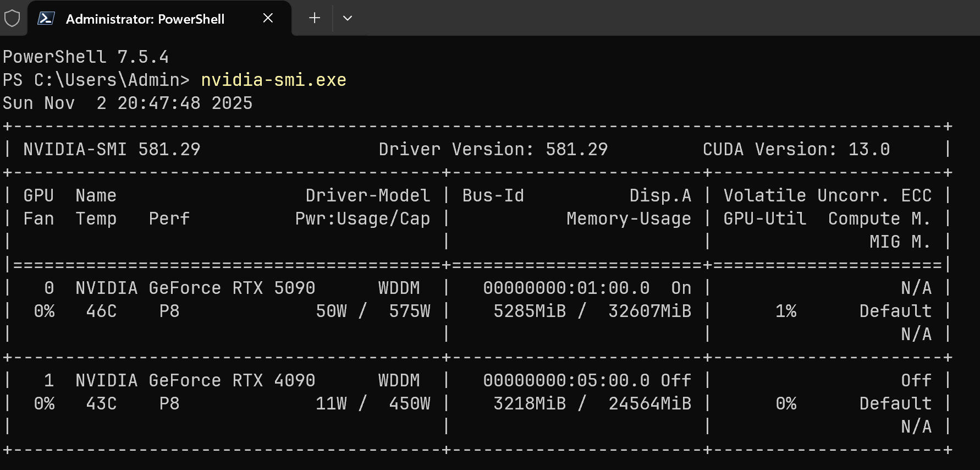Click the NVIDIA GeForce RTX 4090 name
The image size is (980, 470).
tap(195, 381)
